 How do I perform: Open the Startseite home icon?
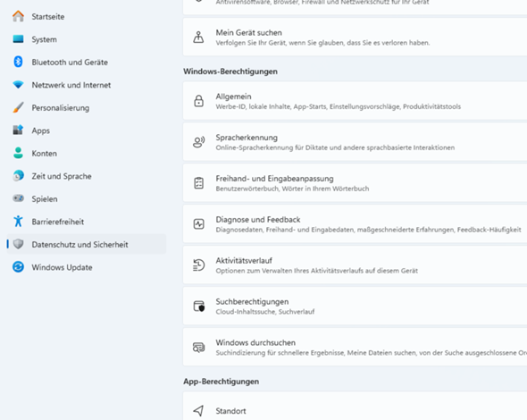click(x=18, y=16)
